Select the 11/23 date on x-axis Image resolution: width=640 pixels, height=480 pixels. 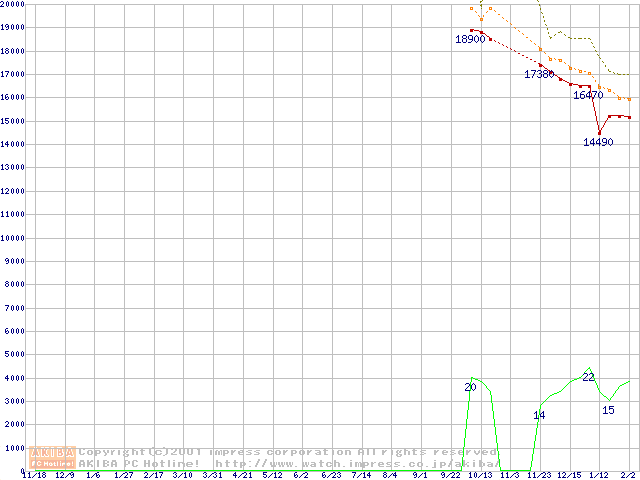[539, 475]
